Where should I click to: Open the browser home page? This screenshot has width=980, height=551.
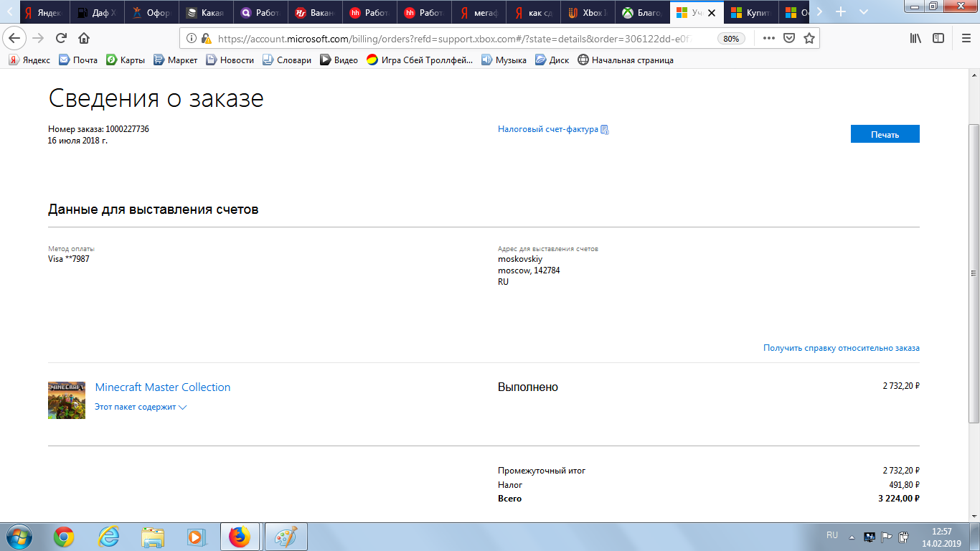coord(84,39)
